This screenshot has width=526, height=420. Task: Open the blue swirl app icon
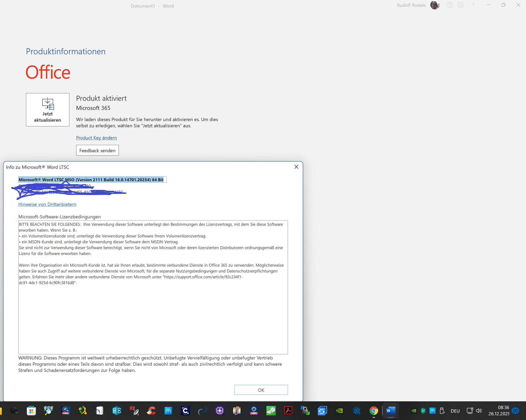point(203,411)
